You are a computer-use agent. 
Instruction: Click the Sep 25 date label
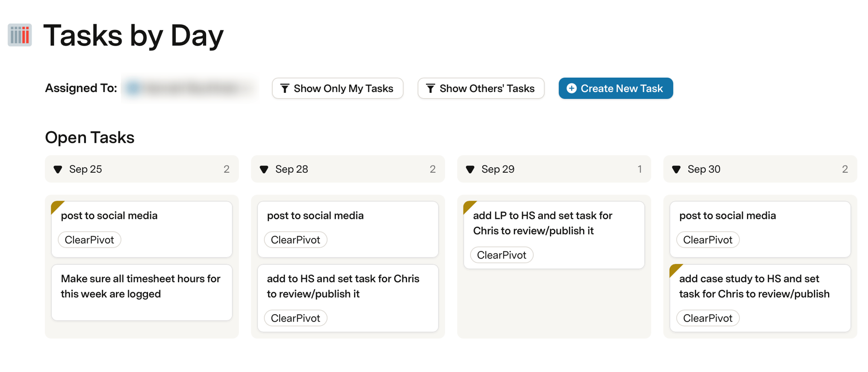click(85, 169)
